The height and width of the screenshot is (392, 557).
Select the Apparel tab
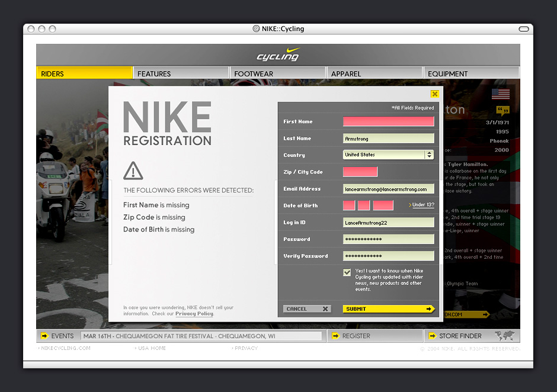374,73
